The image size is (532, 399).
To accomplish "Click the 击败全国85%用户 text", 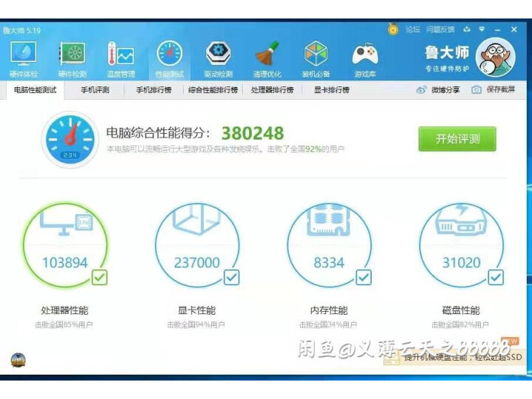I will pyautogui.click(x=64, y=324).
